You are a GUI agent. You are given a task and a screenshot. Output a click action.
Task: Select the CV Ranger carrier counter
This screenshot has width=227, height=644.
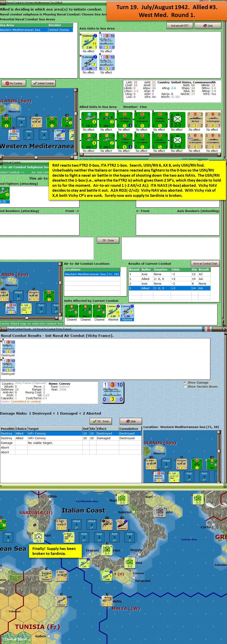click(x=124, y=120)
